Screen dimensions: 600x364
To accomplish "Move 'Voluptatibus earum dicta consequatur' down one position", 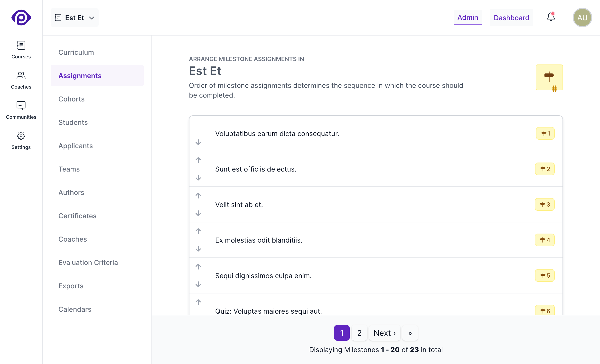I will click(198, 142).
